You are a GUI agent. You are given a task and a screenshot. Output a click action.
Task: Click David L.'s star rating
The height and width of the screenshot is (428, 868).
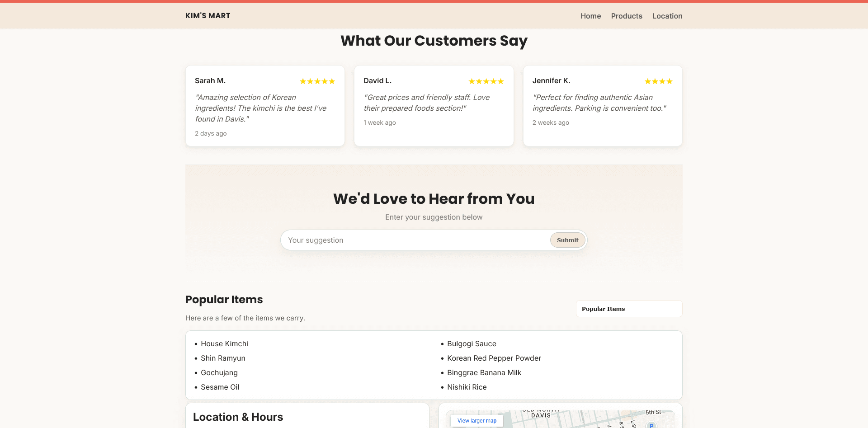click(x=486, y=81)
